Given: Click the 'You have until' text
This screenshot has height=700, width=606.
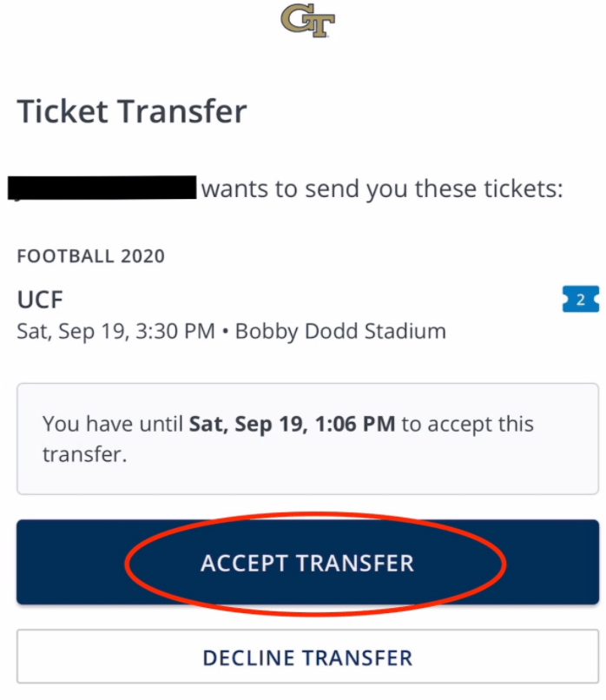Looking at the screenshot, I should (113, 425).
